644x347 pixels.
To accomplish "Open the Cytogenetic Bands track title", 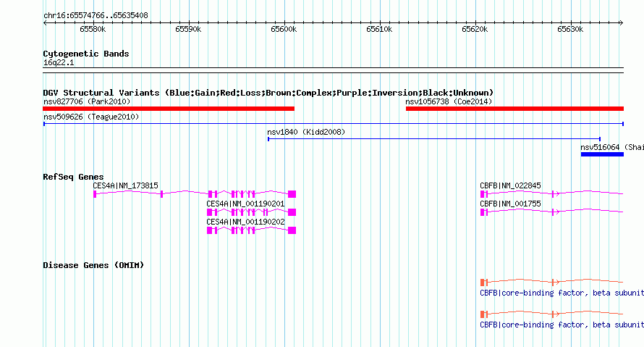I will coord(86,54).
